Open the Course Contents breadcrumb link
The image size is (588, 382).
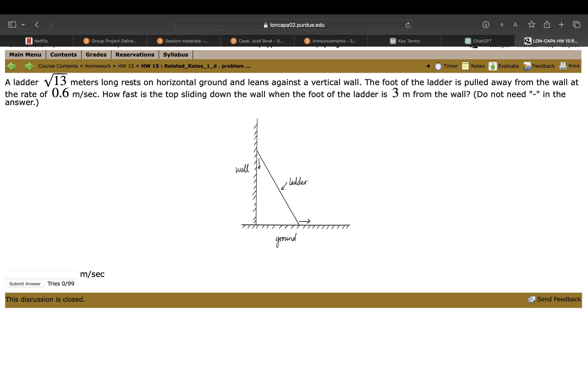58,66
